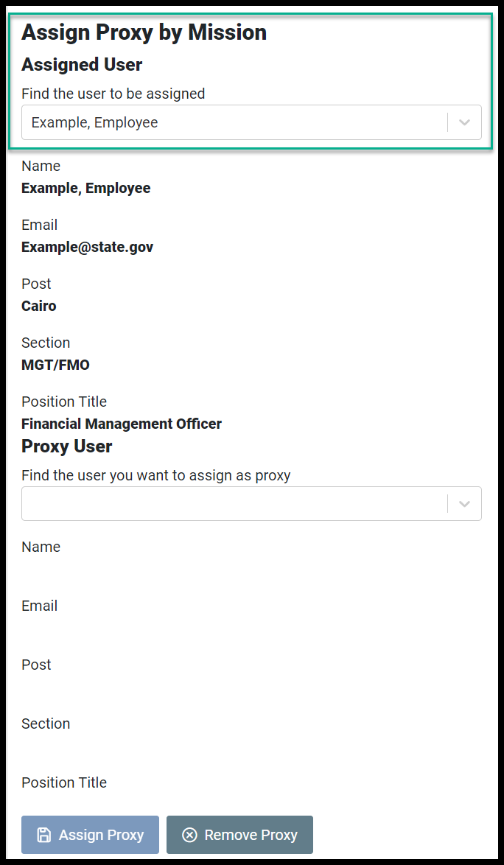504x865 pixels.
Task: Click 'Find the user you want to assign as proxy' label
Action: 156,475
